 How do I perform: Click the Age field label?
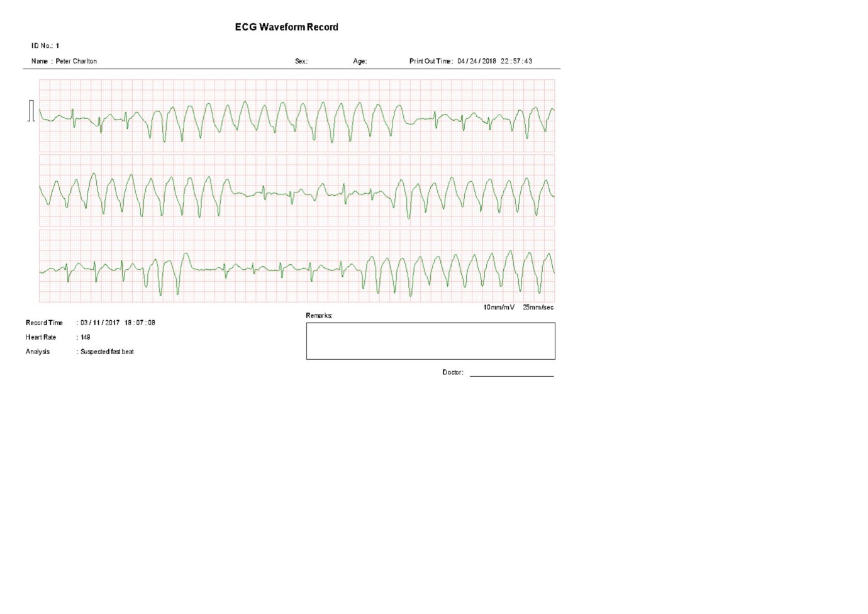click(x=360, y=61)
